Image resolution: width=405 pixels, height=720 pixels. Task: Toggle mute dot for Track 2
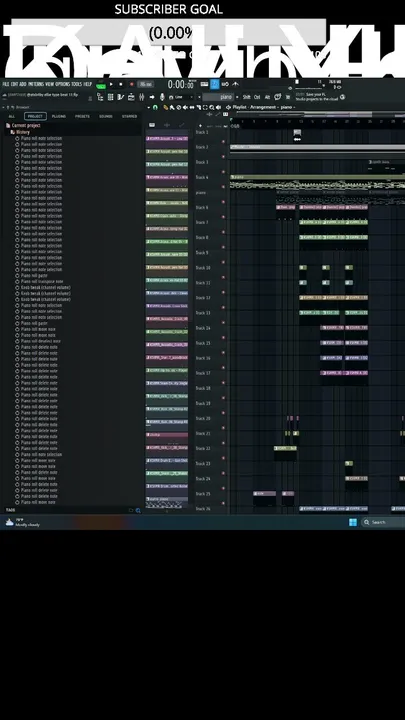click(x=224, y=157)
